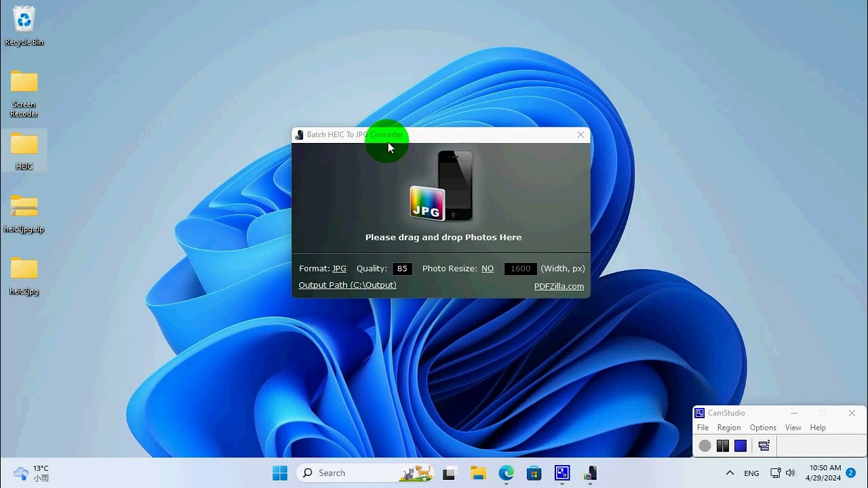Open the Recycle Bin
The width and height of the screenshot is (868, 488).
pyautogui.click(x=23, y=20)
